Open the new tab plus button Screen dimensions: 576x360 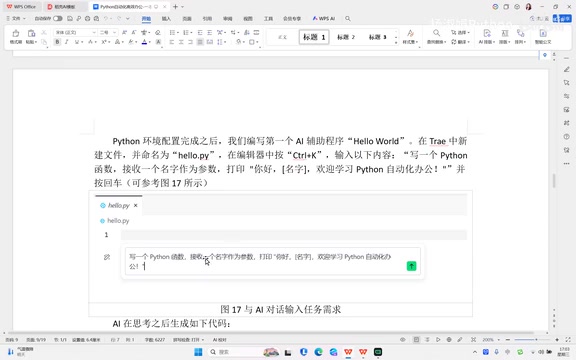click(176, 7)
